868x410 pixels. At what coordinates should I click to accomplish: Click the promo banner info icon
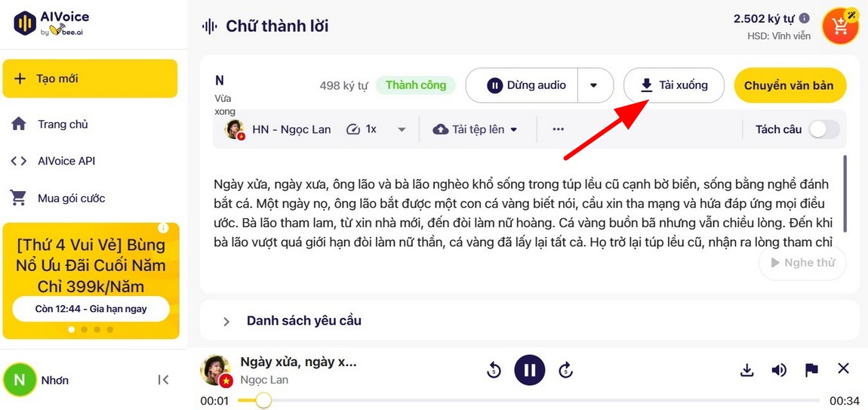point(163,228)
